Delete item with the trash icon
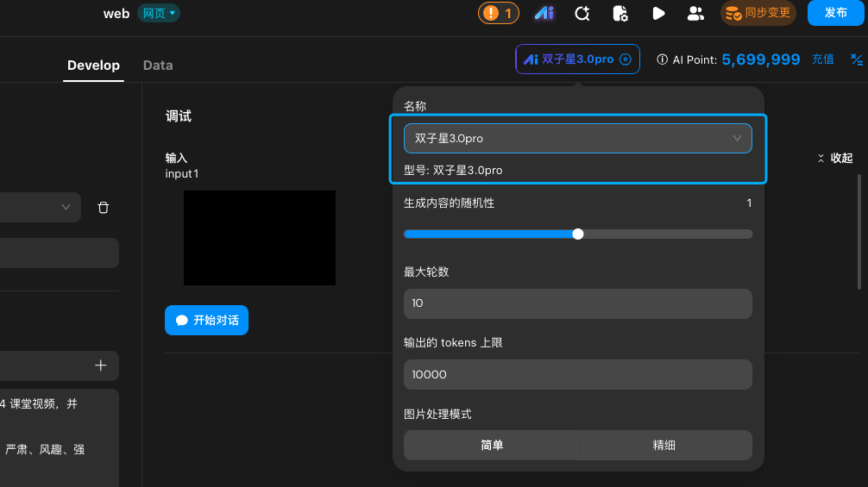 tap(103, 207)
